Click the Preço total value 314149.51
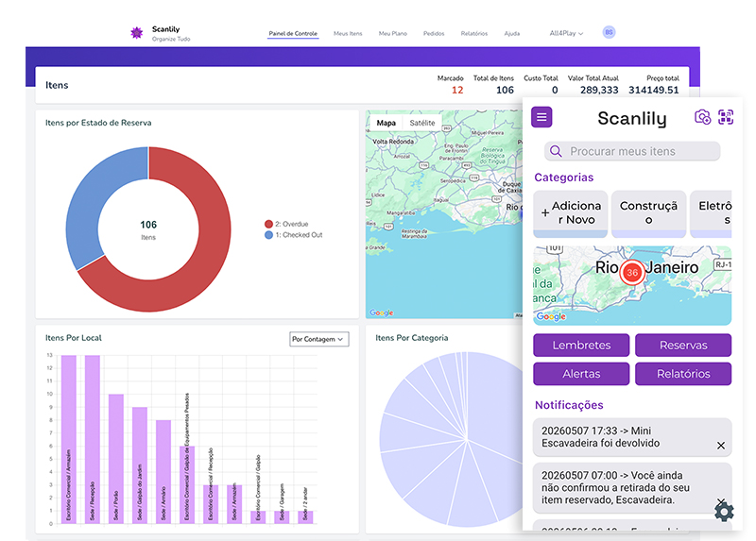 coord(653,90)
